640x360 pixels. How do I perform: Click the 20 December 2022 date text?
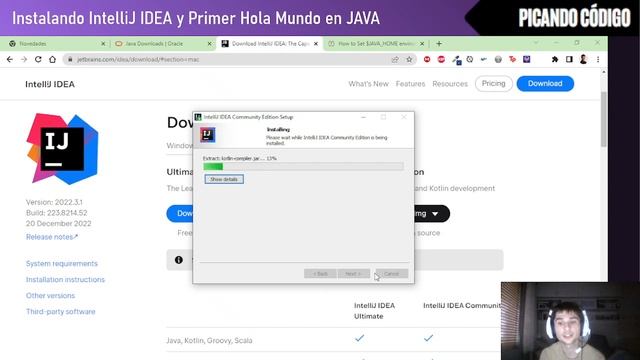[58, 223]
